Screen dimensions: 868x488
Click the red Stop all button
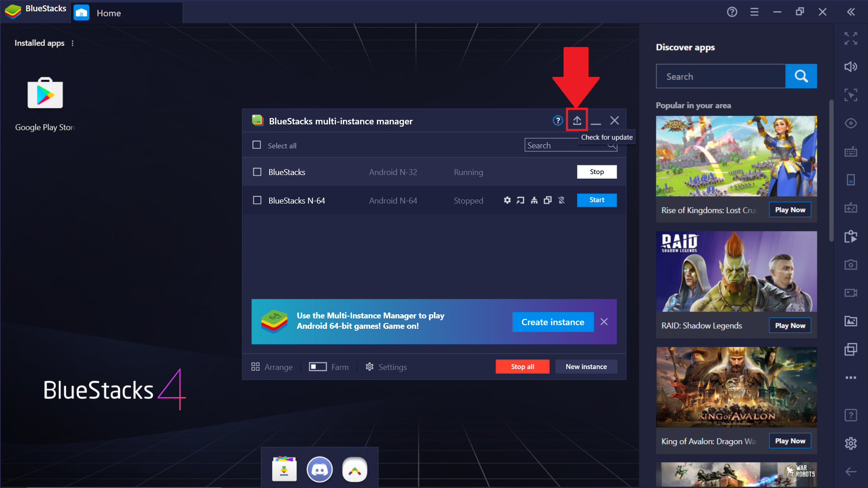[x=522, y=366]
